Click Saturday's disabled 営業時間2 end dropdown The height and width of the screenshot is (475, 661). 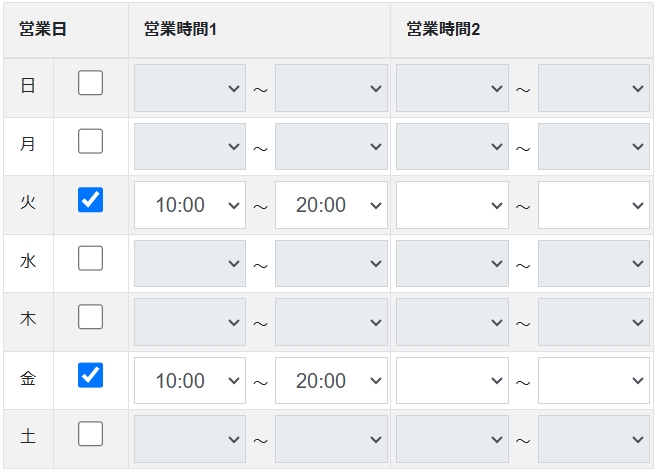(593, 439)
